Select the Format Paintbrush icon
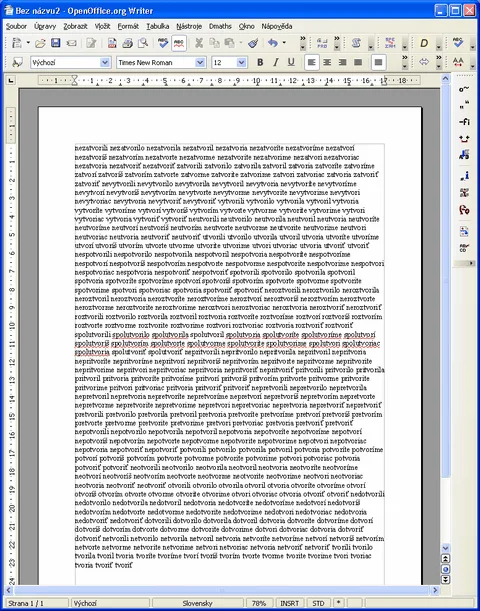The image size is (480, 611). 253,43
